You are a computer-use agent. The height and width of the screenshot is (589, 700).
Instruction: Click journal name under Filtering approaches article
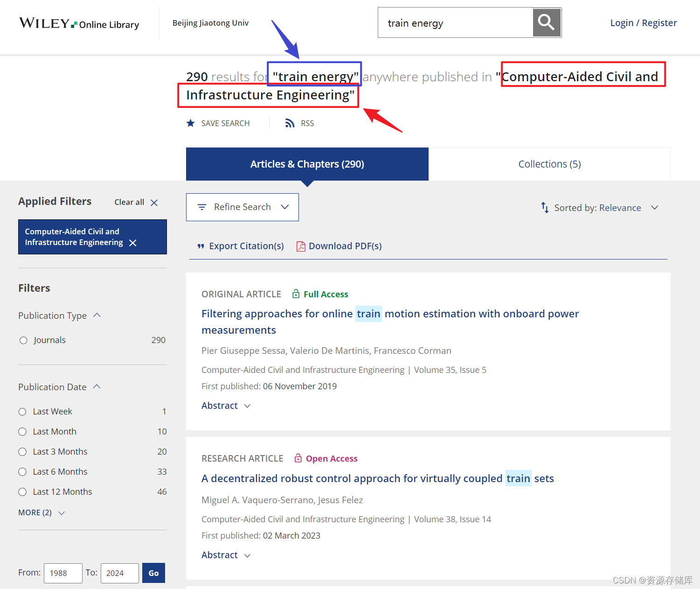[303, 370]
